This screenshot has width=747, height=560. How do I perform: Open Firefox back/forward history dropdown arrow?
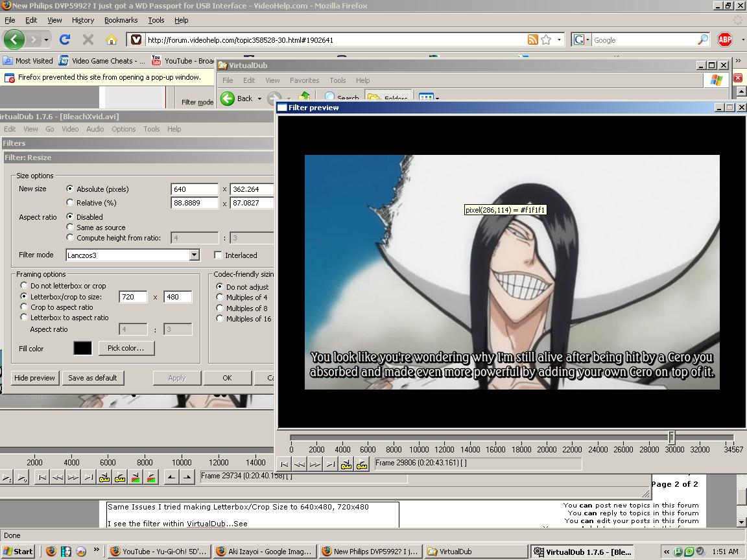coord(46,40)
